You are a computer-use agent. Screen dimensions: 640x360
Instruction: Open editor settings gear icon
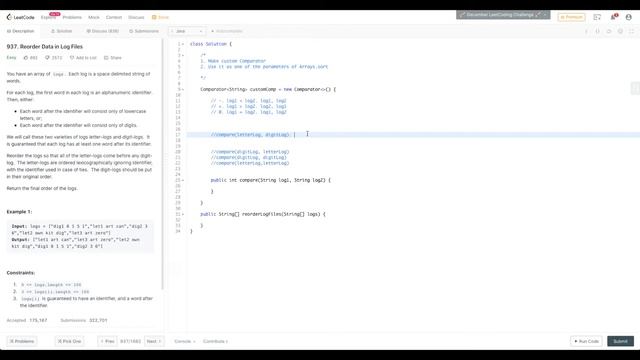(x=620, y=31)
